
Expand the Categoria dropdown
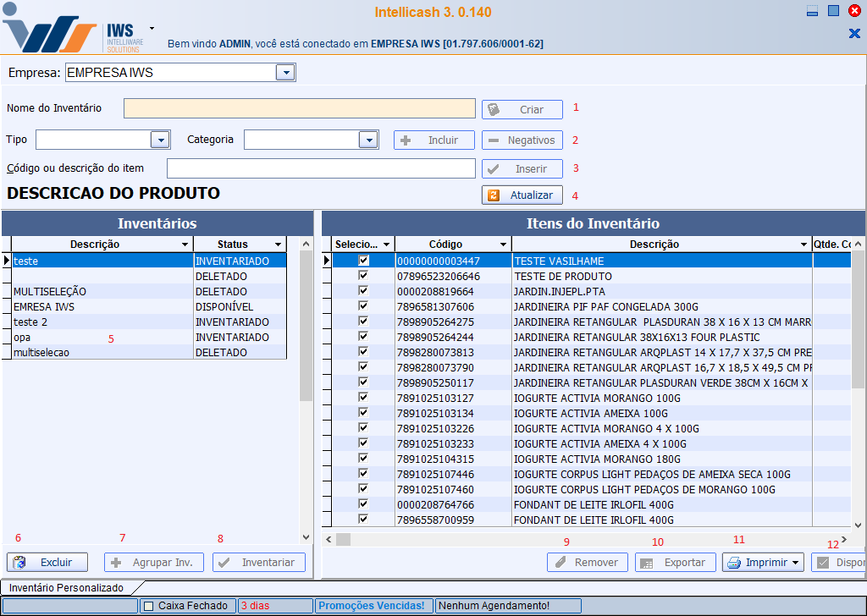point(367,140)
